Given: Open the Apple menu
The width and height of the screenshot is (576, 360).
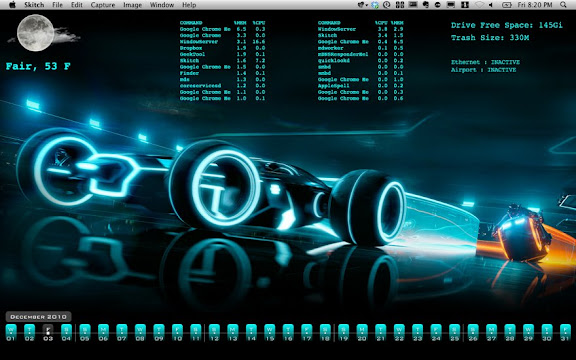Looking at the screenshot, I should tap(12, 5).
